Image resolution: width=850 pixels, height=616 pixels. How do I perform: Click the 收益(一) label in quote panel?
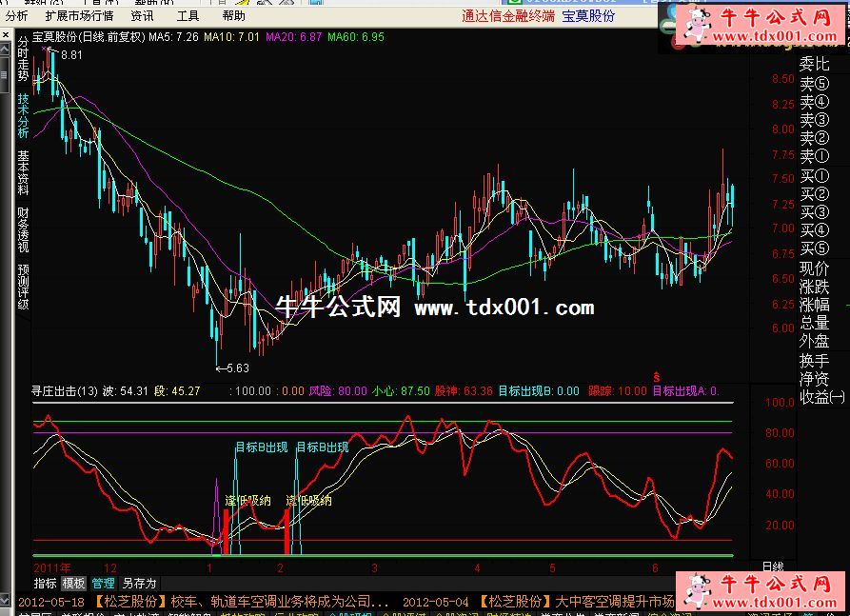tap(821, 397)
